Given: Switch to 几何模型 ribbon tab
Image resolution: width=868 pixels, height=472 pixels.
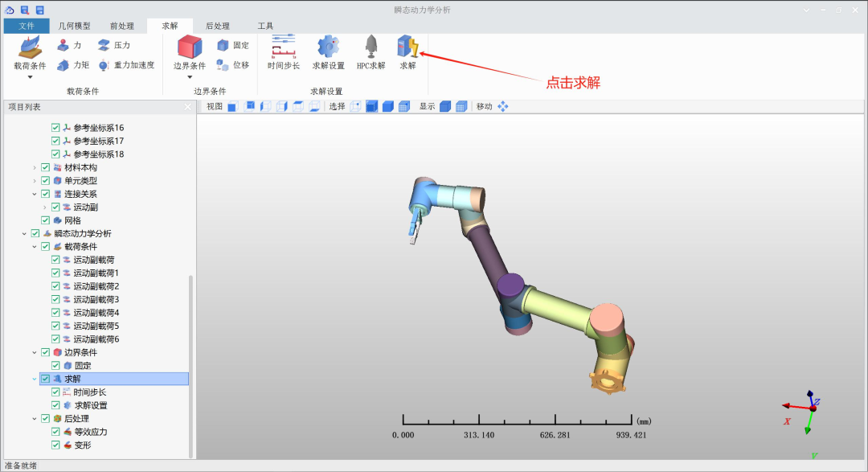Looking at the screenshot, I should (x=74, y=26).
